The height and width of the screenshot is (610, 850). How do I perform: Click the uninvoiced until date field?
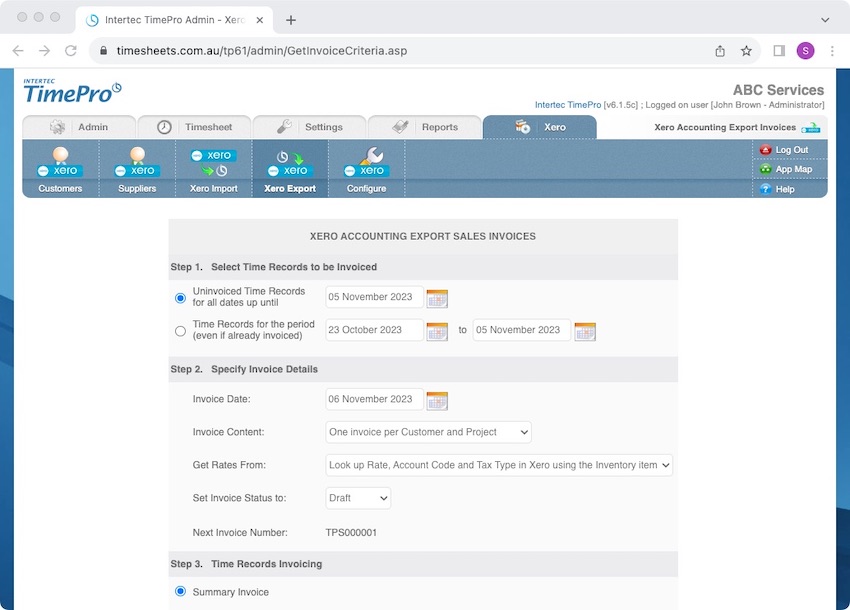click(374, 297)
